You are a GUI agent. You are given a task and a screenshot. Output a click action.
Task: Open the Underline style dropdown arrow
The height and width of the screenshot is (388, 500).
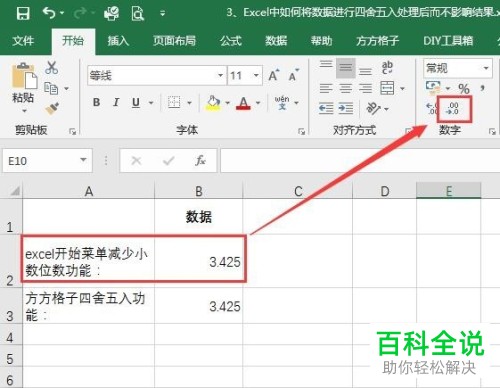click(151, 103)
